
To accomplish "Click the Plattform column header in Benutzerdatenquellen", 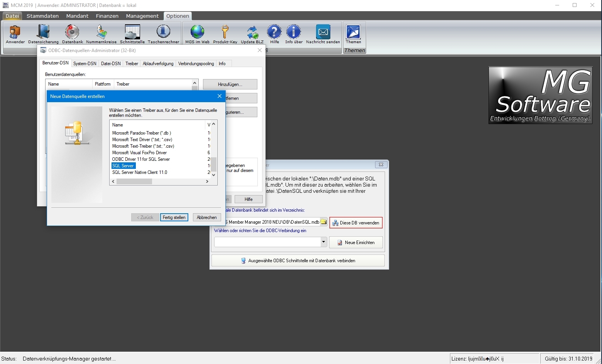I will coord(103,84).
